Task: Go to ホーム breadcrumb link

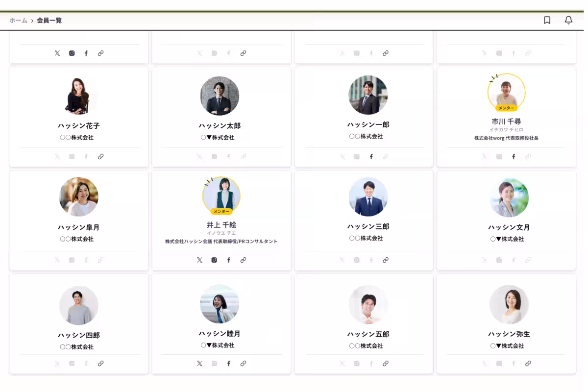Action: pyautogui.click(x=18, y=21)
